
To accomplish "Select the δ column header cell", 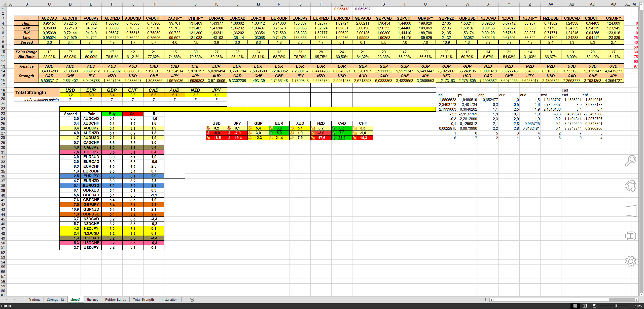I will pos(154,114).
